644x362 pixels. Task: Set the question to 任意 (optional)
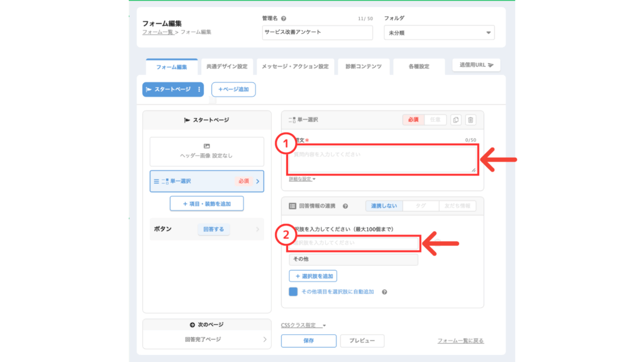pos(435,119)
